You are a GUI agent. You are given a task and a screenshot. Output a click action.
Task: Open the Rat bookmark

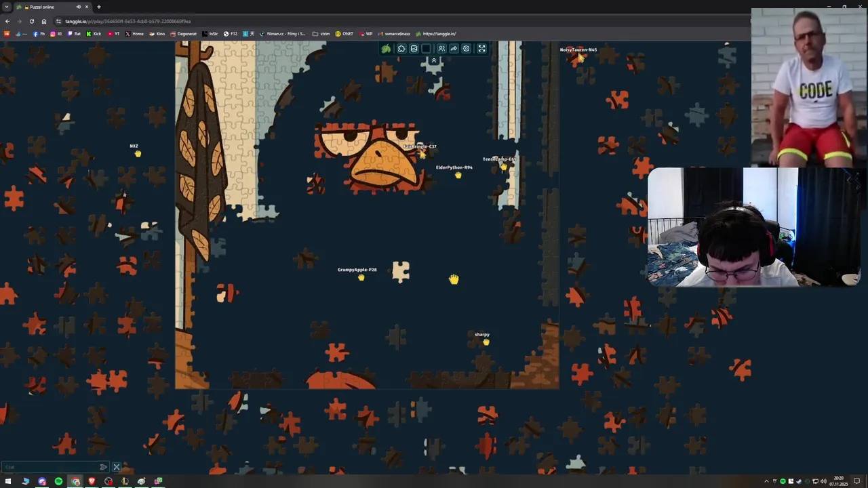74,34
